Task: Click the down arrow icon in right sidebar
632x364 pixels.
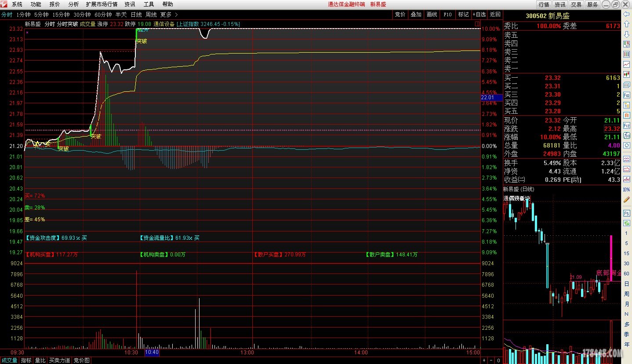Action: click(627, 34)
